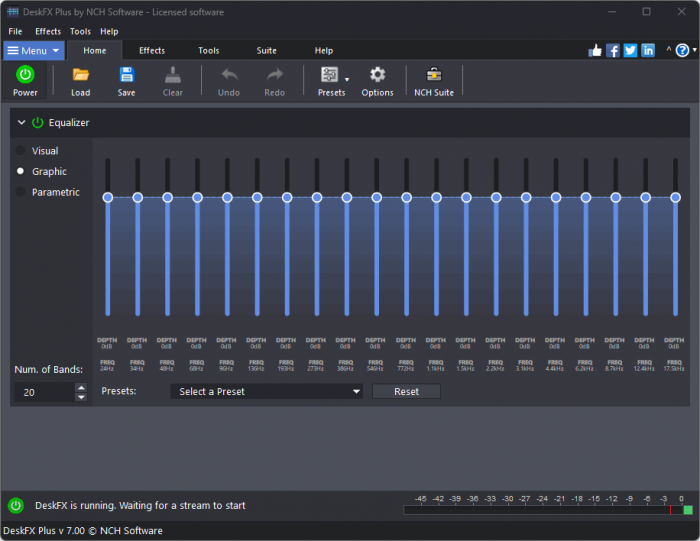Click the LinkedIn share icon
The width and height of the screenshot is (700, 541).
pyautogui.click(x=648, y=50)
